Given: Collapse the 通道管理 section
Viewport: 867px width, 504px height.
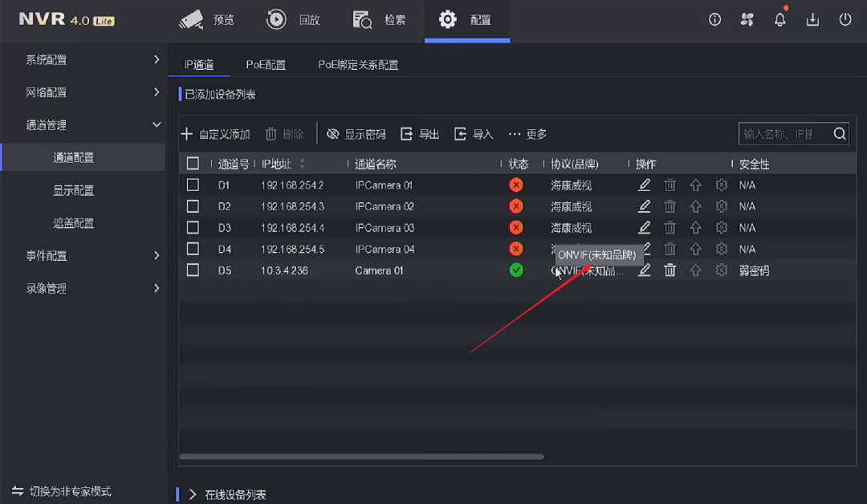Looking at the screenshot, I should tap(84, 124).
